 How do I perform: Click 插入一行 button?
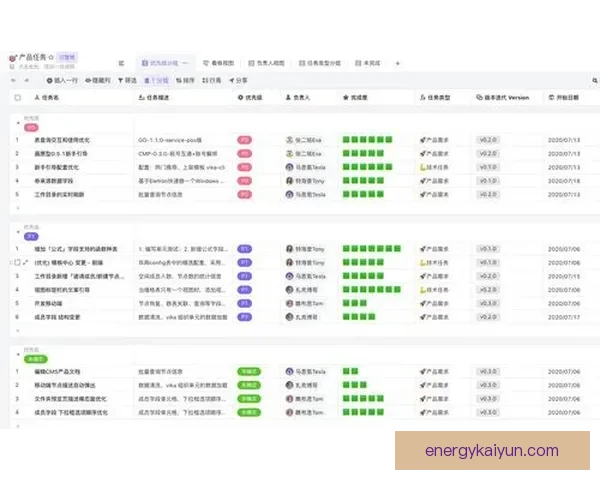point(62,80)
